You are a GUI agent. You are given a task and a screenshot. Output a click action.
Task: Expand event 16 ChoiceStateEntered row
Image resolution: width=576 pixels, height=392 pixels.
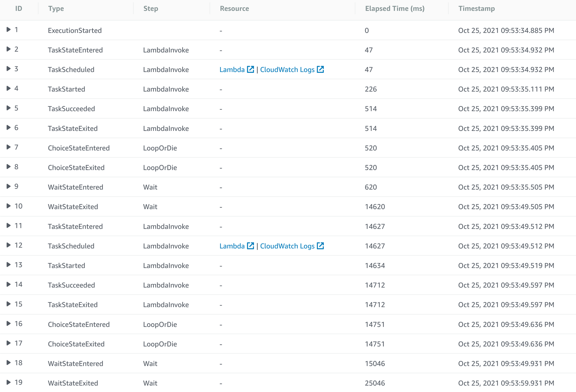(x=9, y=324)
